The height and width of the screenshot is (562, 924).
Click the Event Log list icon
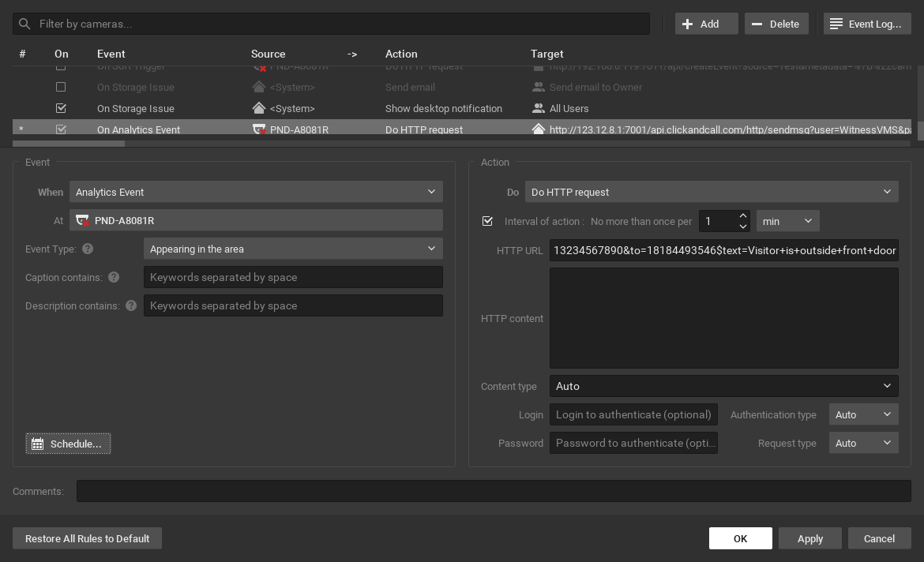[x=836, y=24]
